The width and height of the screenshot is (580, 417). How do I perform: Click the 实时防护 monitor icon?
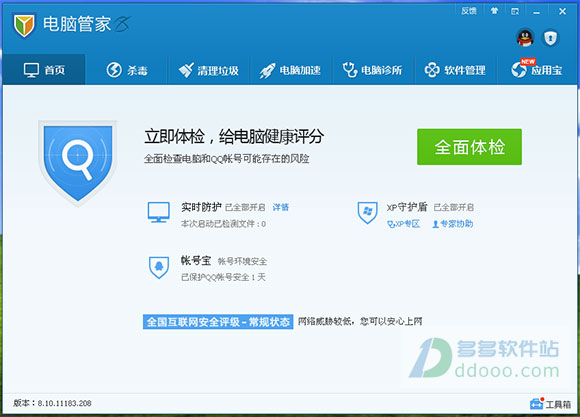pyautogui.click(x=159, y=212)
